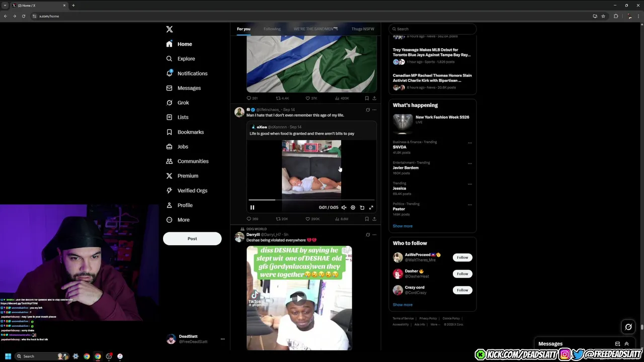Like the lifeinchaos post with 290K likes

click(312, 219)
